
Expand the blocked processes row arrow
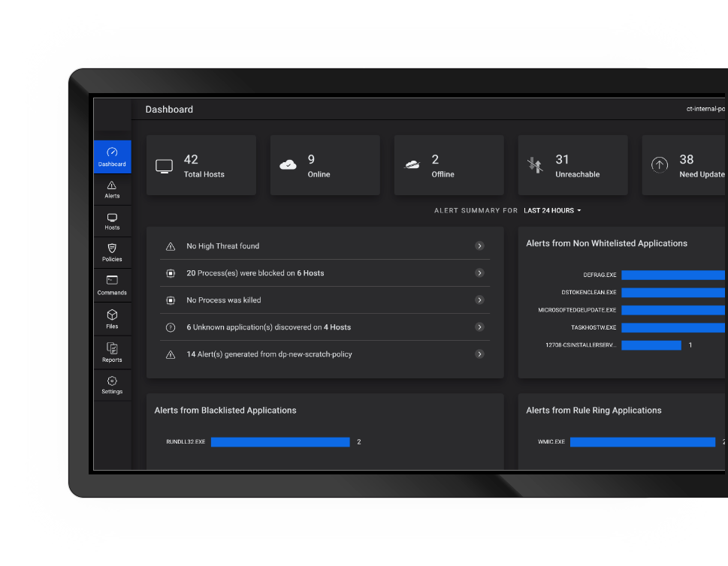click(x=479, y=273)
